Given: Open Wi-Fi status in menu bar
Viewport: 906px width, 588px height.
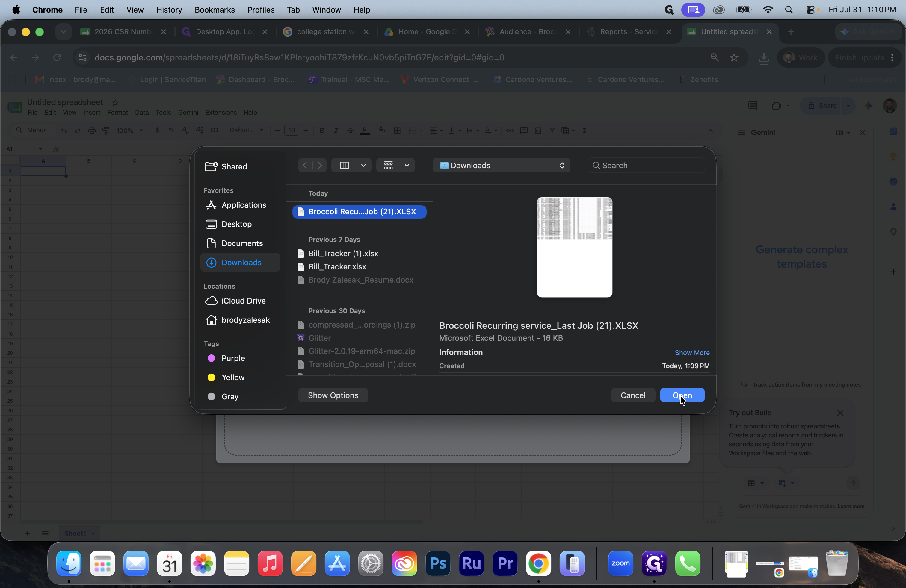Looking at the screenshot, I should [x=768, y=10].
